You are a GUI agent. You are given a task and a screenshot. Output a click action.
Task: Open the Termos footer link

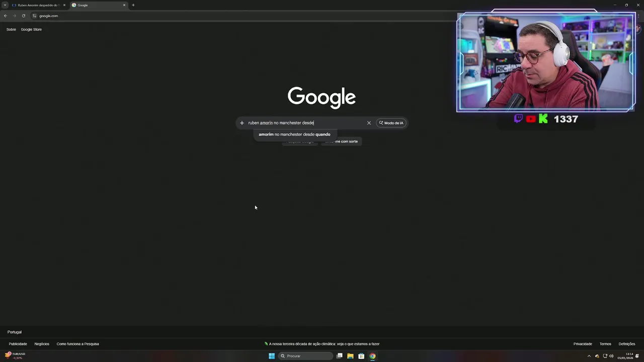[605, 344]
